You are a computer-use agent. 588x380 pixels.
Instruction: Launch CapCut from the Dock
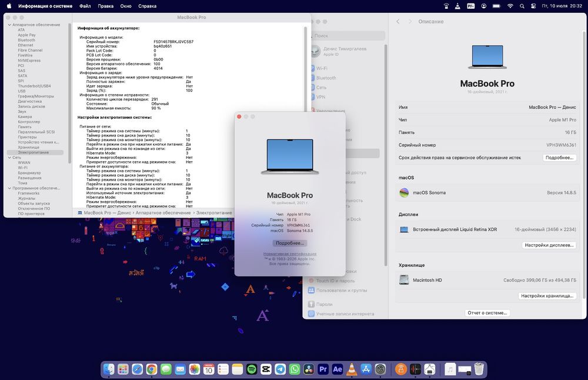point(266,369)
